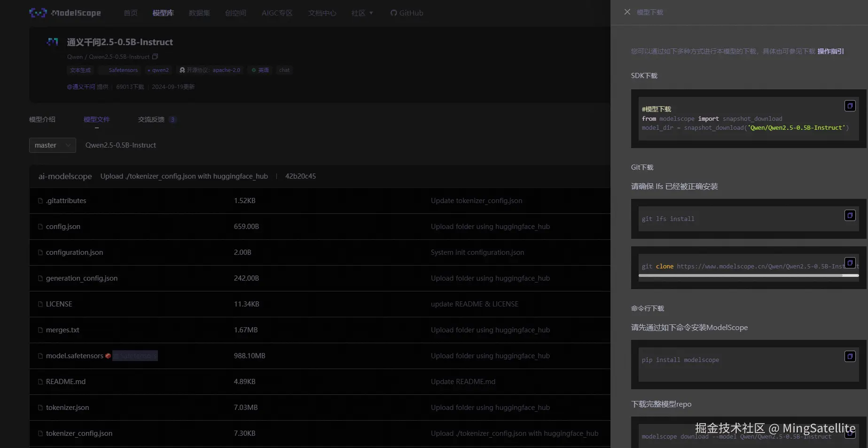Copy the pip install modelscope command

[x=850, y=356]
